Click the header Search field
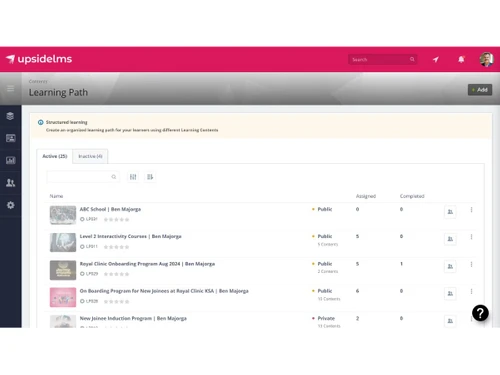 coord(382,59)
